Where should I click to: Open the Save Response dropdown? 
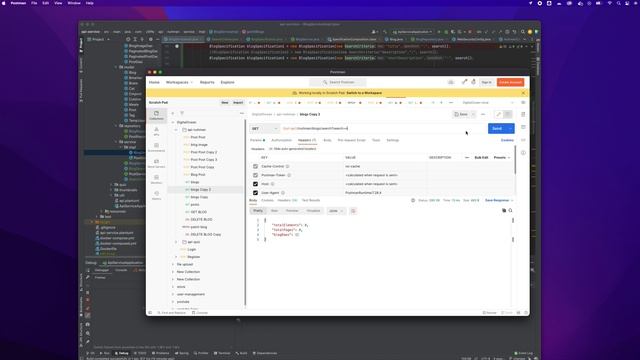(499, 200)
